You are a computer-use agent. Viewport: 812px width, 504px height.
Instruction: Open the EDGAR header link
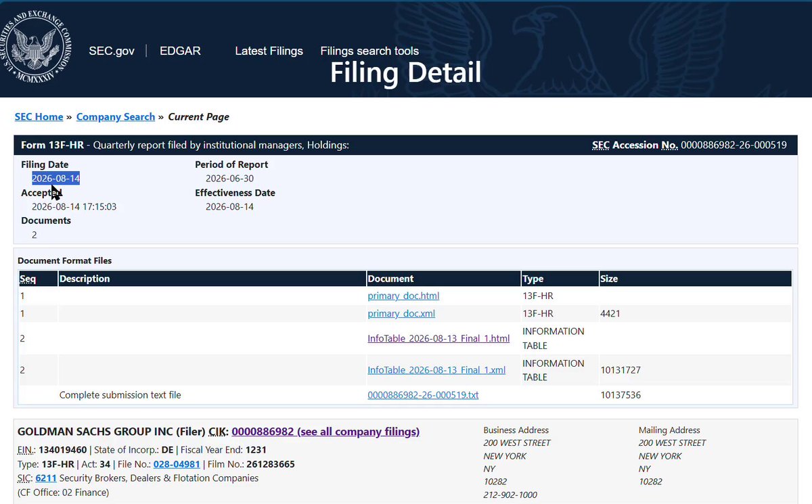pos(180,51)
